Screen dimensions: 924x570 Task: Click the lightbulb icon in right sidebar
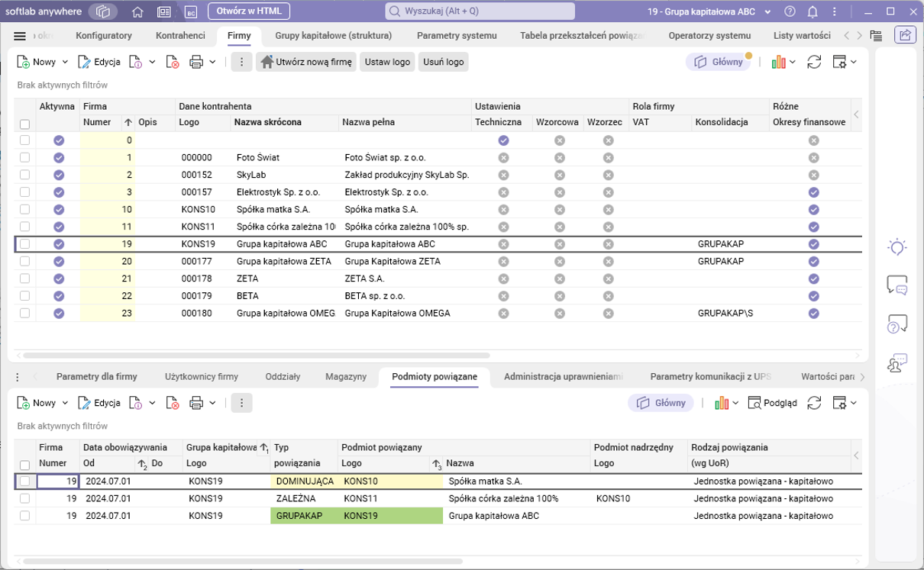pyautogui.click(x=897, y=247)
